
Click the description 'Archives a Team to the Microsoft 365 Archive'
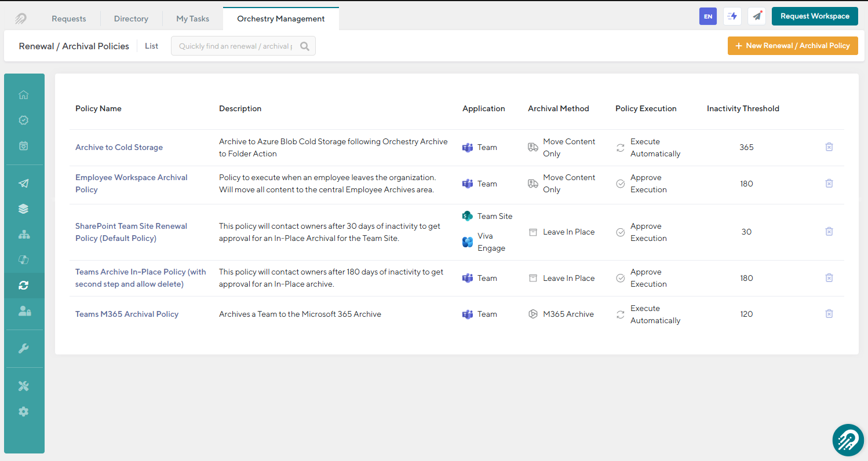(x=300, y=314)
